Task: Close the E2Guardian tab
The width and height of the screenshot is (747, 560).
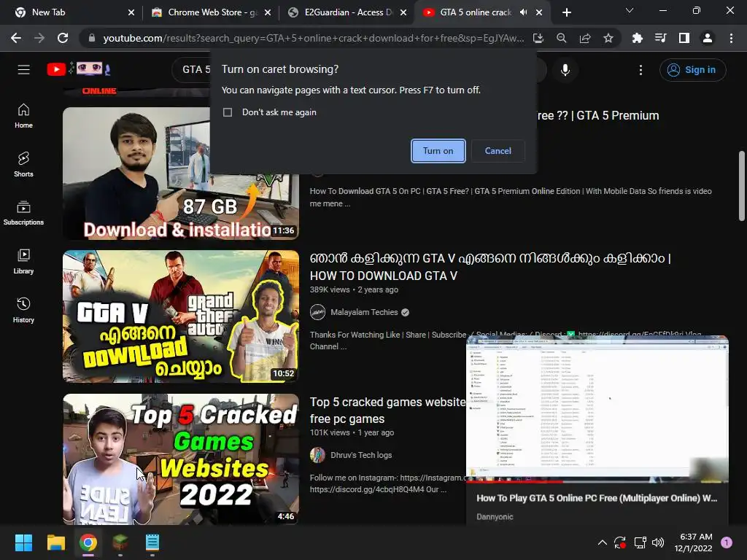Action: (x=403, y=12)
